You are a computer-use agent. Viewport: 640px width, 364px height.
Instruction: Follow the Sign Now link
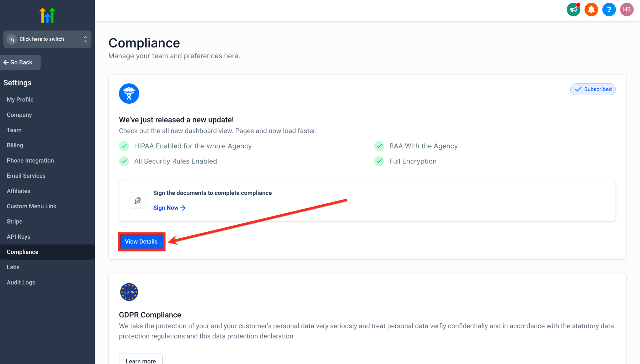pyautogui.click(x=169, y=207)
